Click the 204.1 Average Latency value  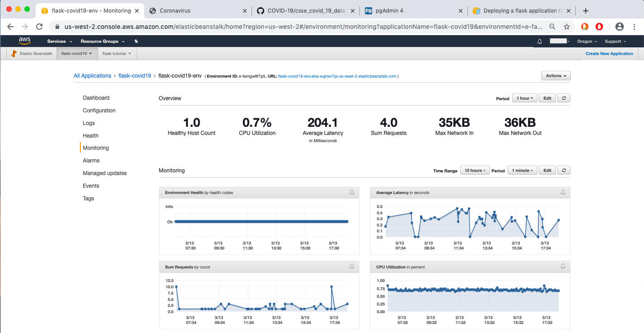tap(322, 122)
